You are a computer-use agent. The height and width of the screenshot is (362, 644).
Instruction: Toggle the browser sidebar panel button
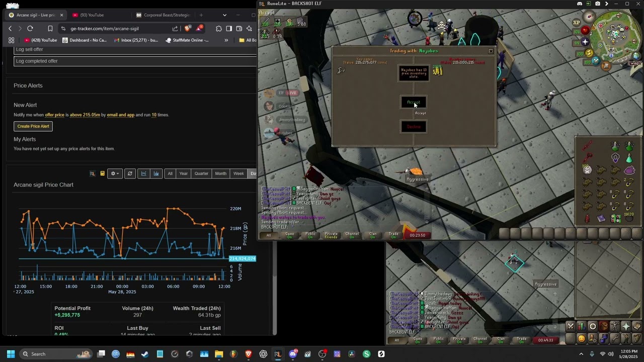pos(229,29)
